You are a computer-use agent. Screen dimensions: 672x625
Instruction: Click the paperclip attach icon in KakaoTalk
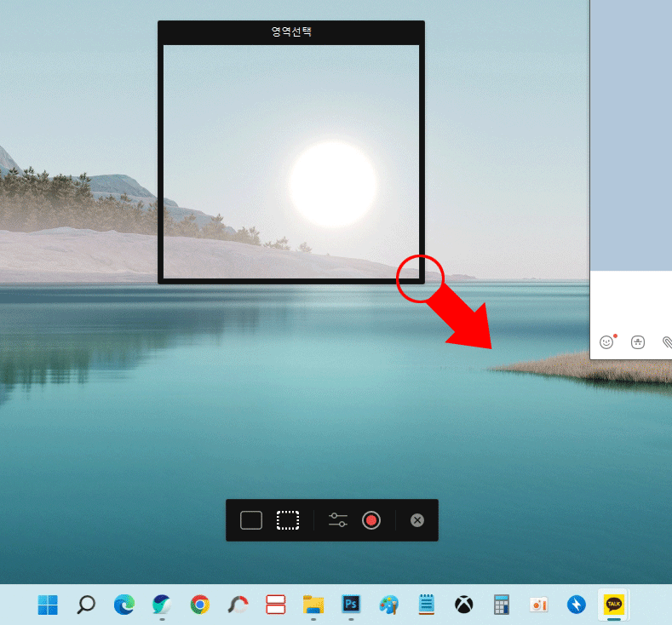coord(667,342)
